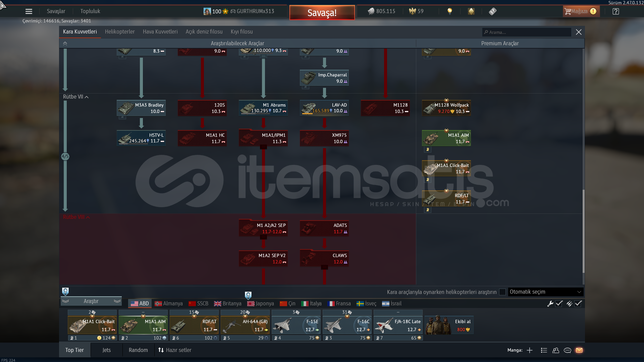Click the Savaşa! battle button

pyautogui.click(x=322, y=13)
